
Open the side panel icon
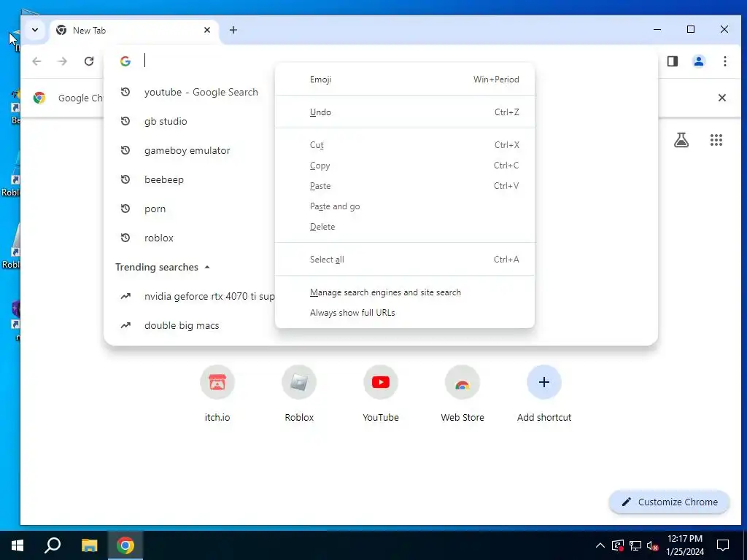(672, 61)
